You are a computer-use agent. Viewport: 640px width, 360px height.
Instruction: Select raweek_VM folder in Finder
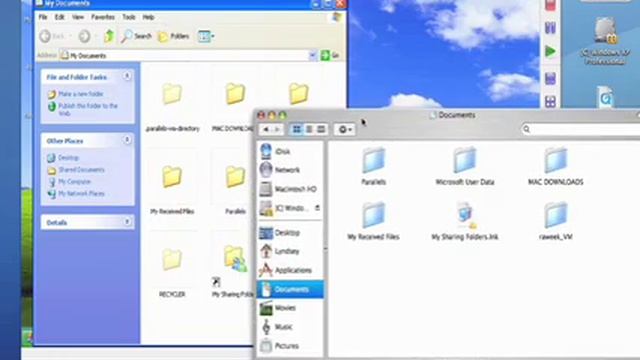(x=556, y=221)
